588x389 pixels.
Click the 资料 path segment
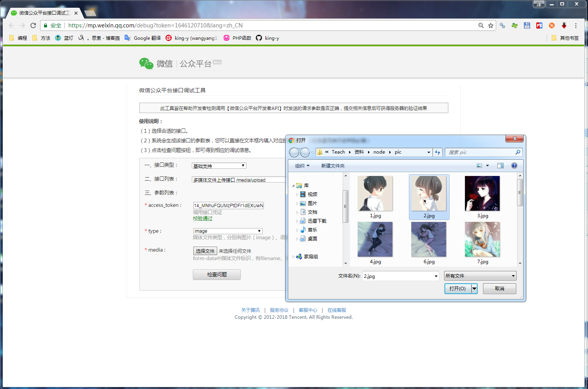tap(359, 152)
